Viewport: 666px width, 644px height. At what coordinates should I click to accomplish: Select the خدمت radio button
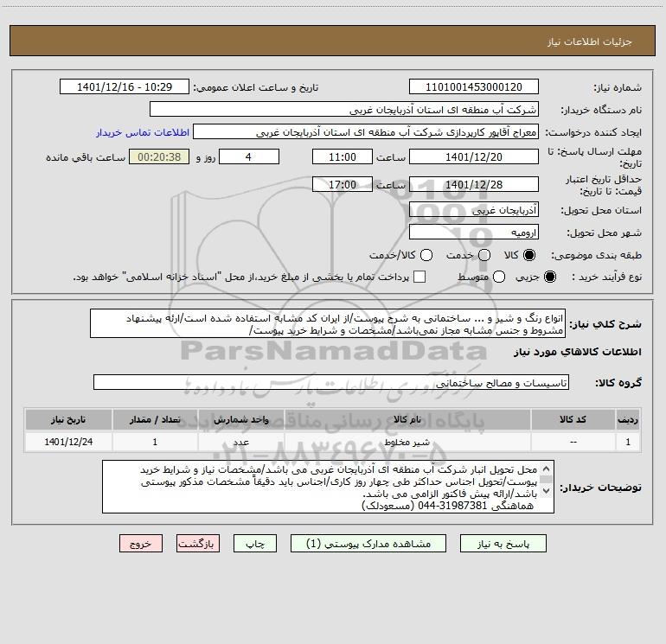484,255
